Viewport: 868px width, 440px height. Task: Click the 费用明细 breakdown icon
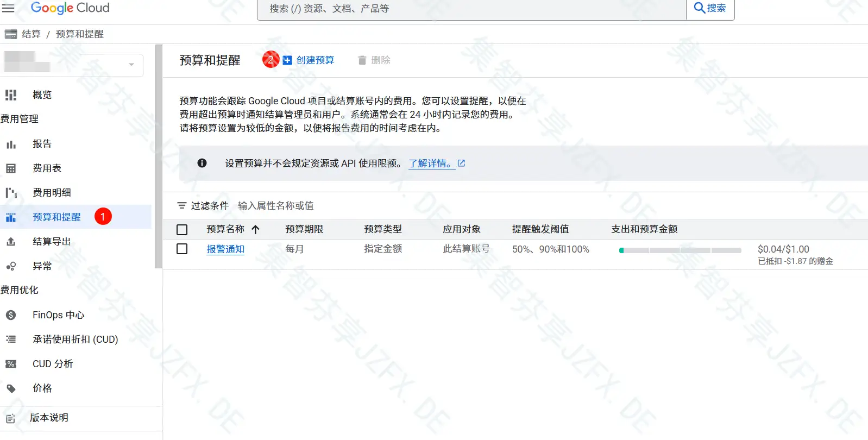click(x=11, y=193)
